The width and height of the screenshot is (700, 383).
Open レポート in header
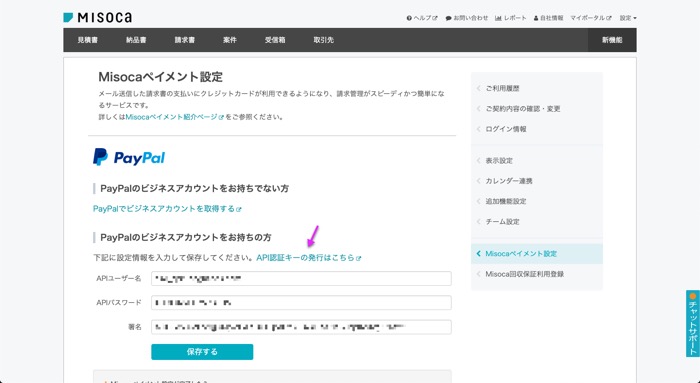click(x=511, y=18)
